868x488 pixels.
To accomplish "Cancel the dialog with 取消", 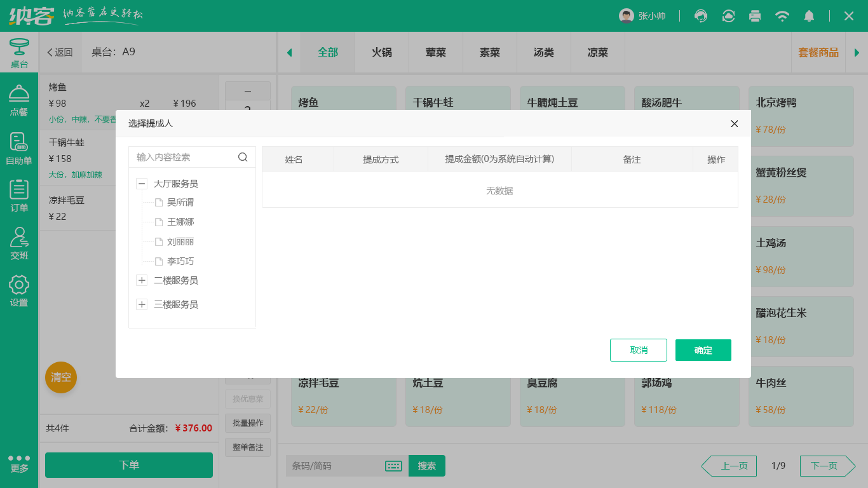I will [638, 349].
